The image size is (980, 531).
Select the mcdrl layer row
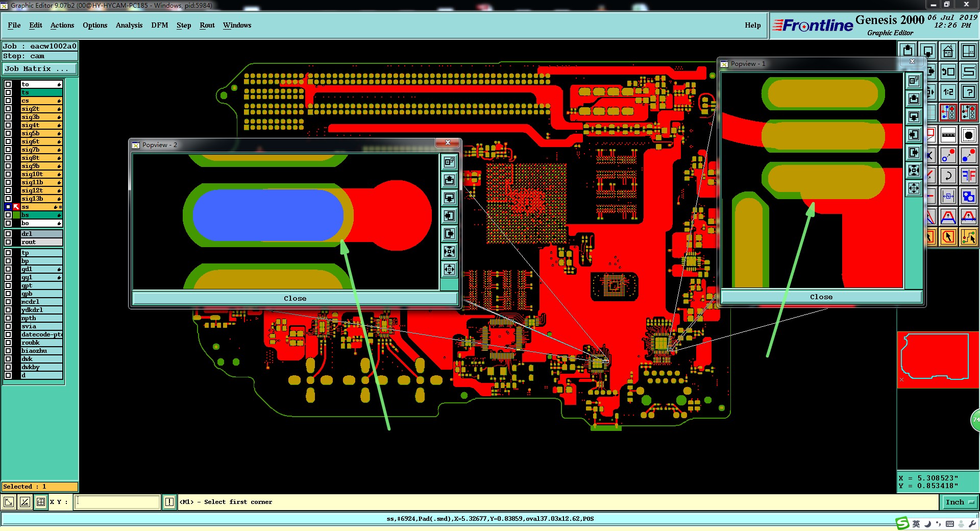[41, 302]
